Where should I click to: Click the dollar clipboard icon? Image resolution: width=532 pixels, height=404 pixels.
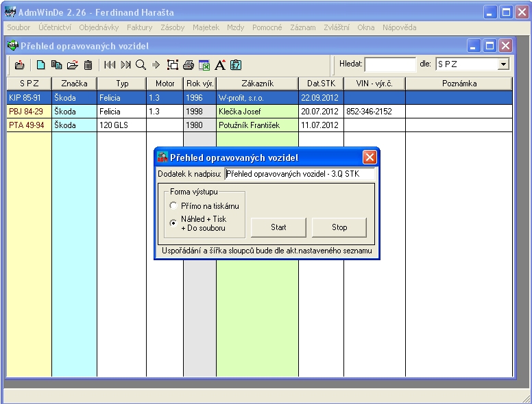[236, 65]
